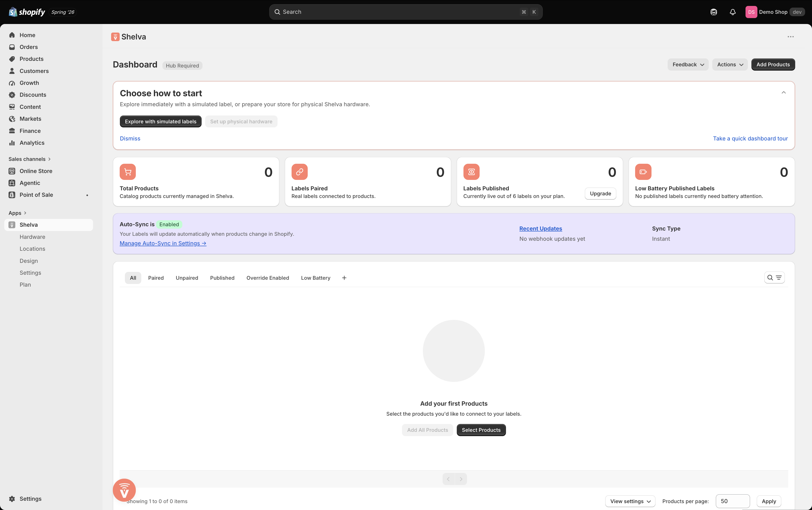Collapse the Choose how to start card

[x=784, y=92]
